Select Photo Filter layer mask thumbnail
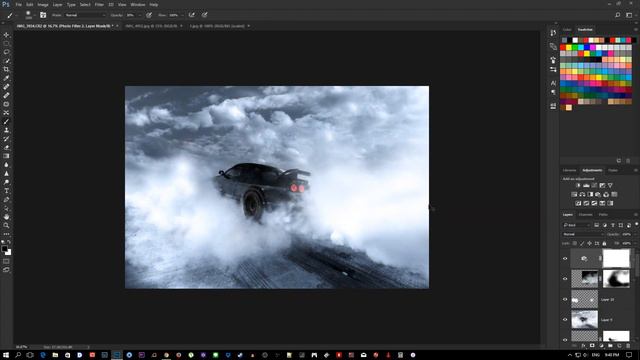This screenshot has height=360, width=640. (x=616, y=258)
